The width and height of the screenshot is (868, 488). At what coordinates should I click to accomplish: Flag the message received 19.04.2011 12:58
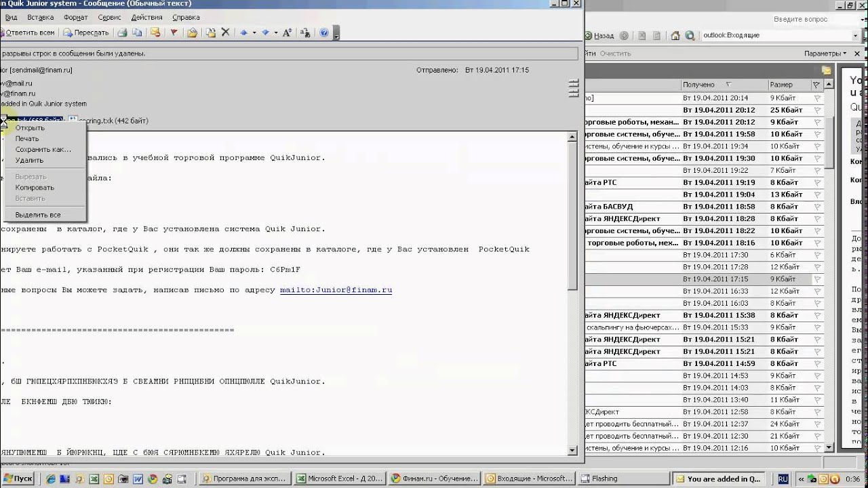(x=817, y=412)
